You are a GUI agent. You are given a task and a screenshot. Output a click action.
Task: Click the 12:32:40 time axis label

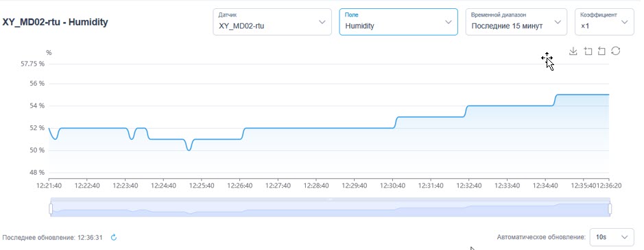point(469,186)
